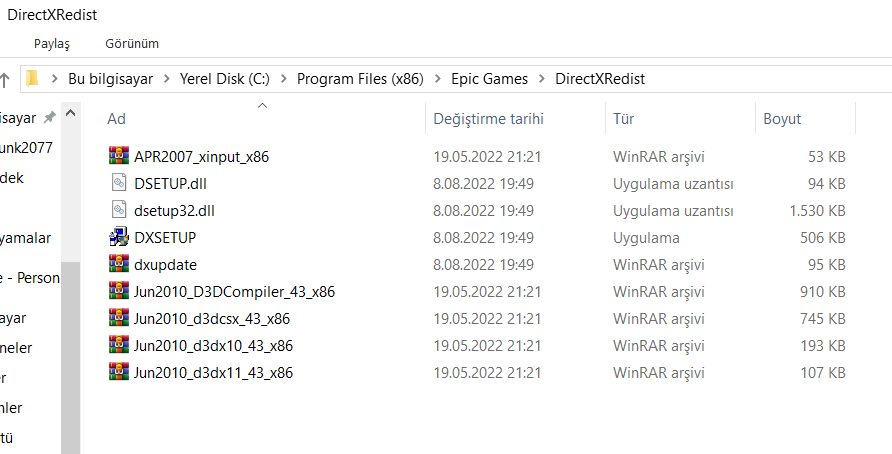Open the Paylaş ribbon tab

point(52,44)
